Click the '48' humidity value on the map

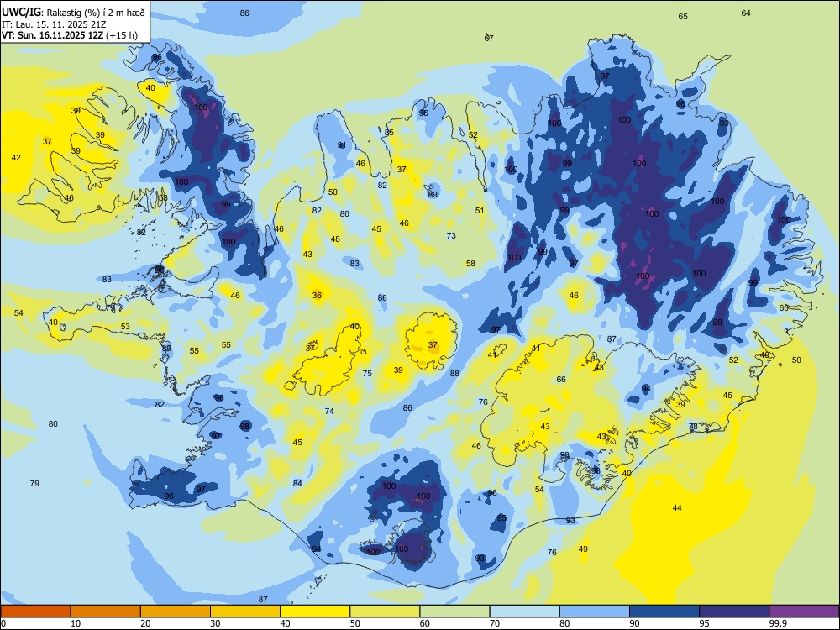(x=335, y=239)
